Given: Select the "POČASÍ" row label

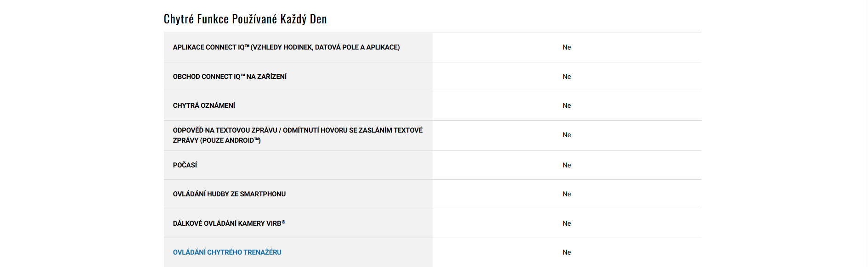Looking at the screenshot, I should (x=185, y=165).
